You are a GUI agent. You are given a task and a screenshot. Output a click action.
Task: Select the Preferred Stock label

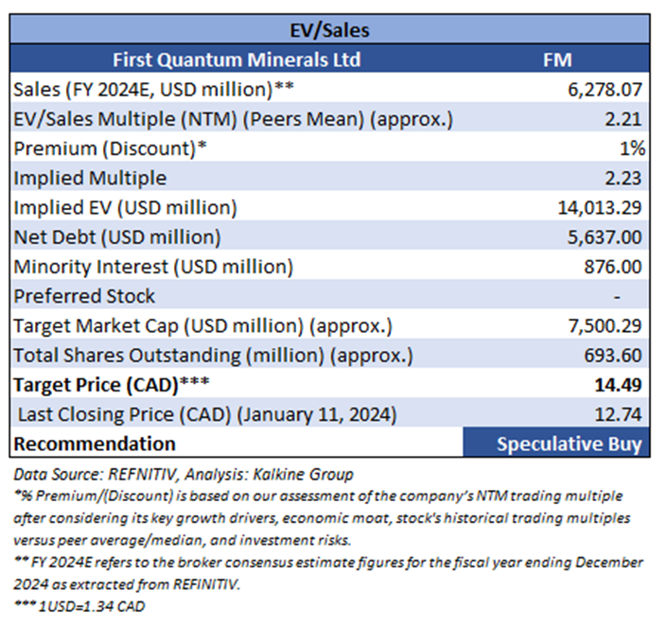(84, 296)
